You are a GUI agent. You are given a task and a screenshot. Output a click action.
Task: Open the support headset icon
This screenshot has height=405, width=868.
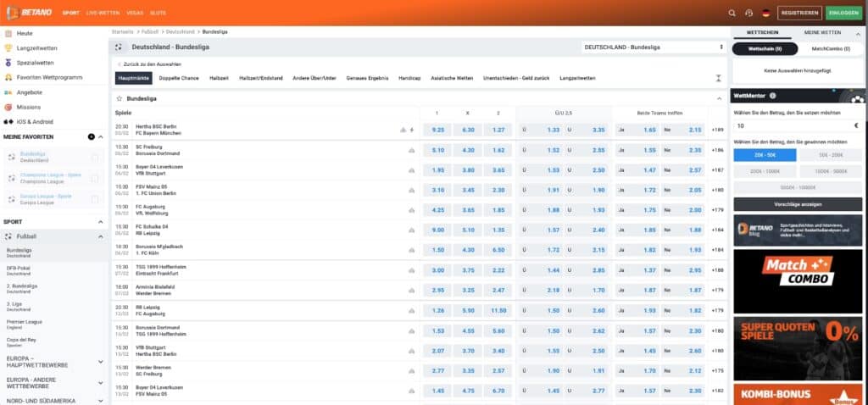pyautogui.click(x=749, y=13)
